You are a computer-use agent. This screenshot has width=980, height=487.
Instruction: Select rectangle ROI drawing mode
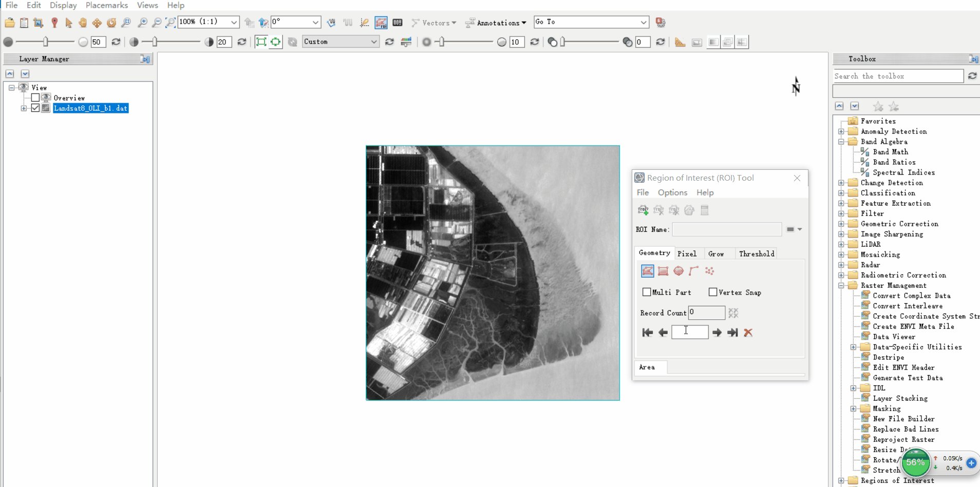click(663, 271)
